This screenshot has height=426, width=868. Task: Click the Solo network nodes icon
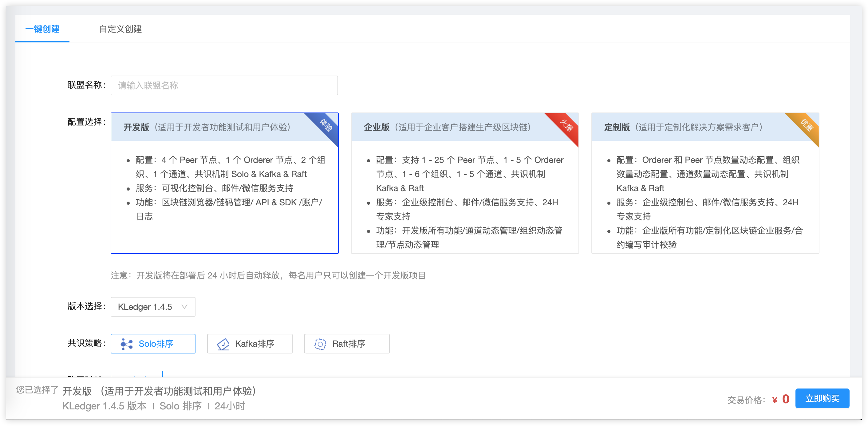[x=127, y=344]
